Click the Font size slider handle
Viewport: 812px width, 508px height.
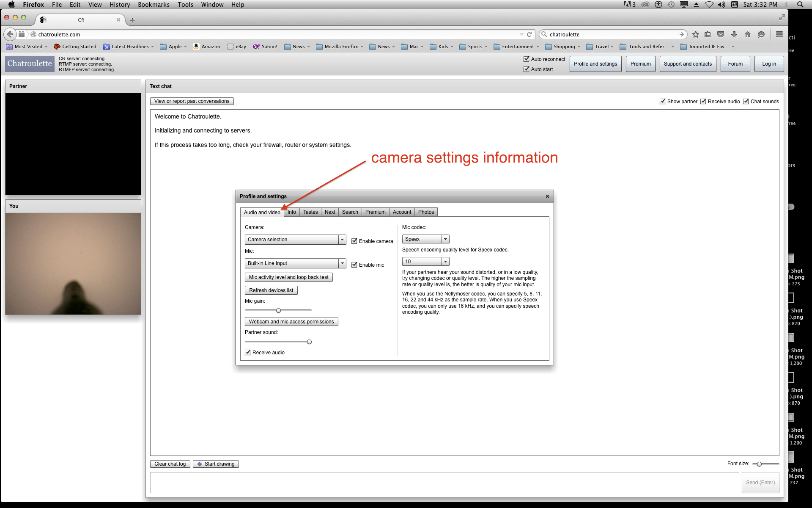(x=759, y=464)
